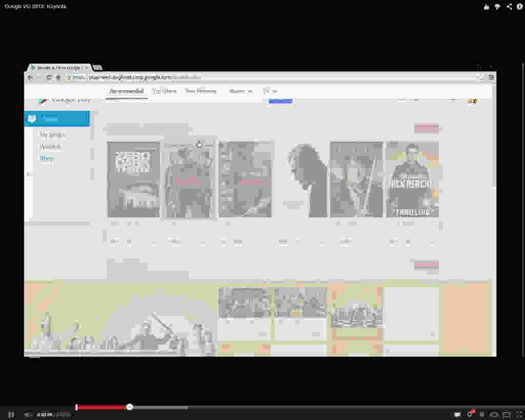Click the video title "Google I/O 2013: Keynote"
Image resolution: width=525 pixels, height=420 pixels.
[35, 6]
